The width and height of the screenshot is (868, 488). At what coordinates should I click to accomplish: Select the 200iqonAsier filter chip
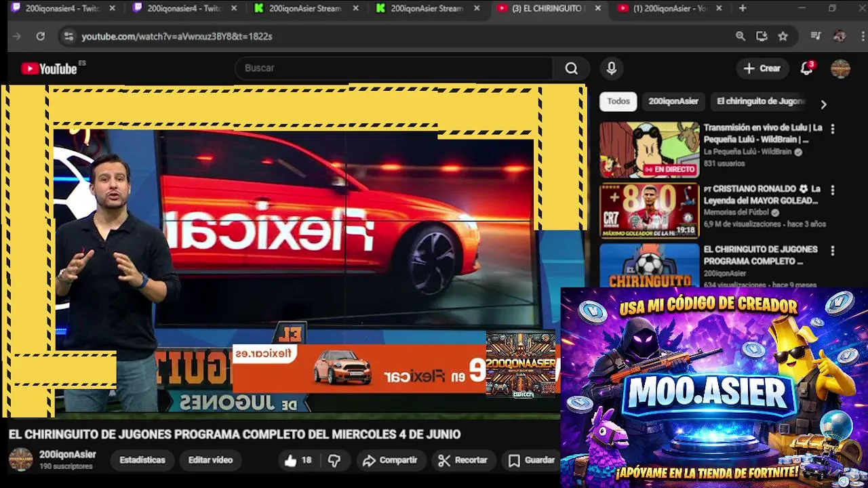673,101
